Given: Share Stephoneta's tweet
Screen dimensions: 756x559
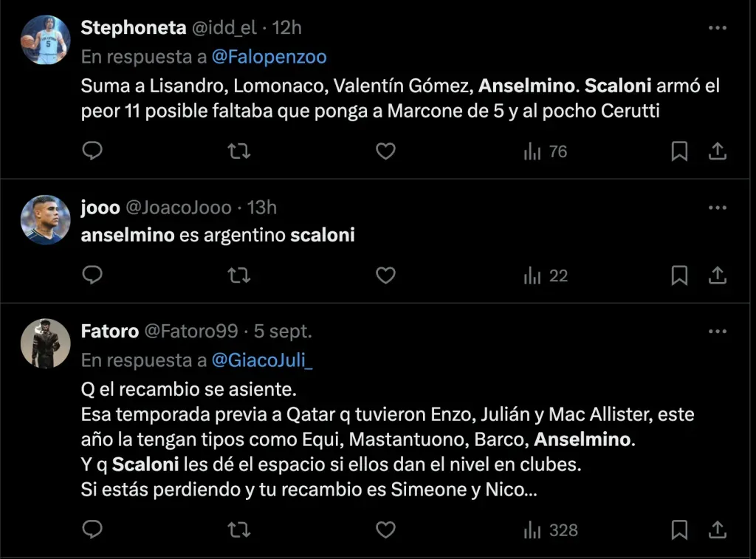Looking at the screenshot, I should click(x=716, y=151).
